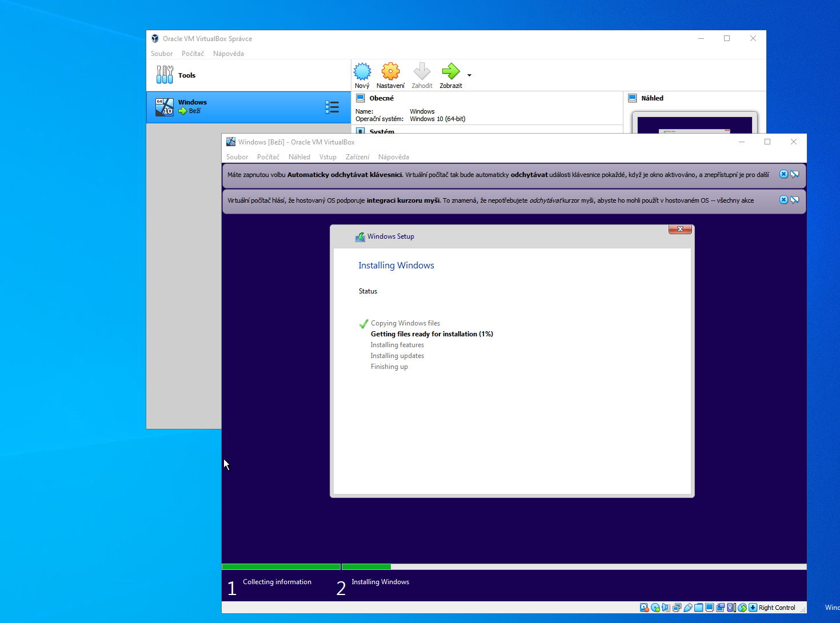Open Náhled menu in the VM window

[x=299, y=157]
